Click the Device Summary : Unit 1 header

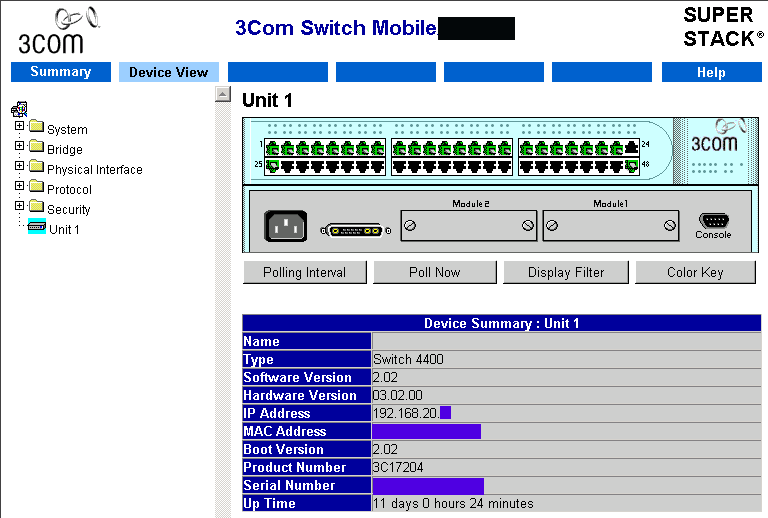[x=502, y=323]
